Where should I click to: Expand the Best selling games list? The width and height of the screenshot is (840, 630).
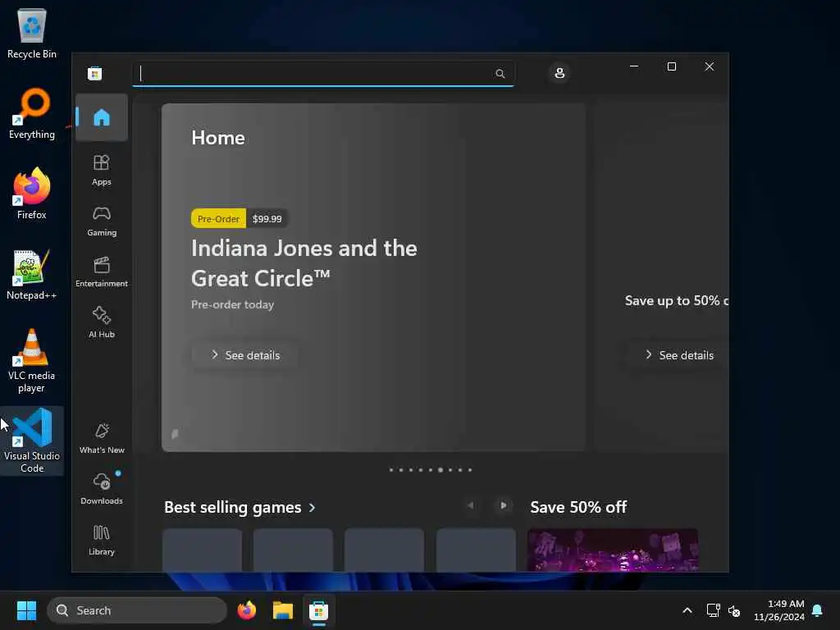tap(240, 507)
